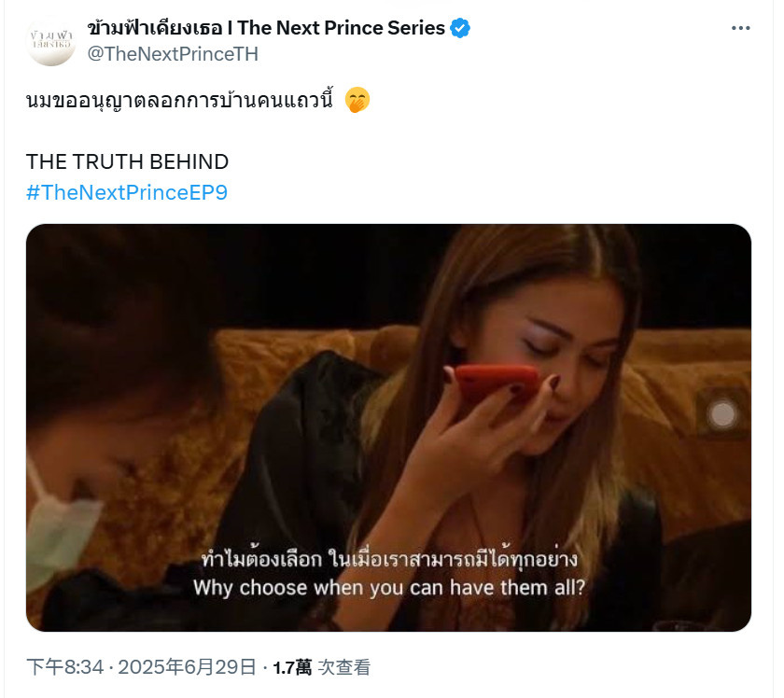Click the 2025年6月29日 post date
The height and width of the screenshot is (698, 784).
coord(187,667)
